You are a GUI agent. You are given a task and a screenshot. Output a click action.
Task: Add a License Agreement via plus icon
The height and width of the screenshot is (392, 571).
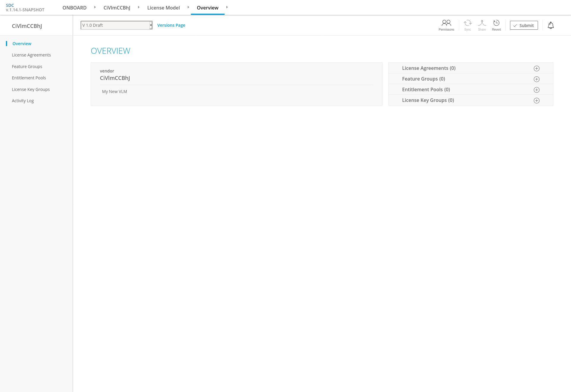coord(537,69)
